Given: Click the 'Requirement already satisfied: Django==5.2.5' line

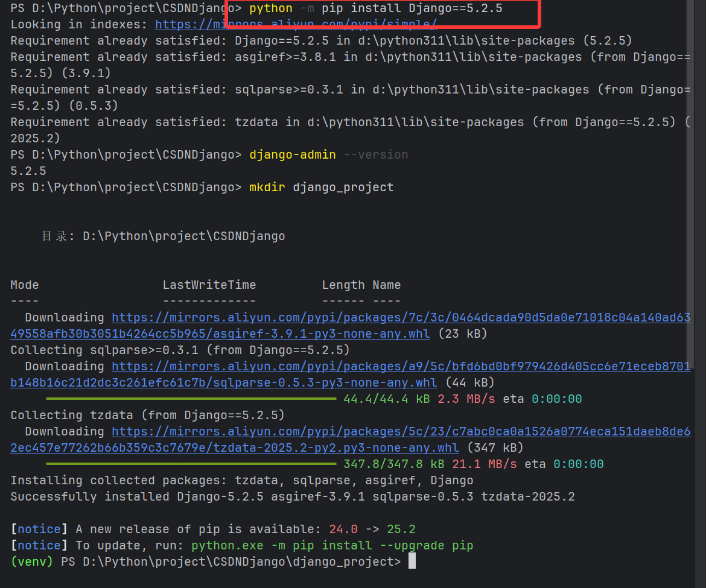Looking at the screenshot, I should [x=322, y=41].
